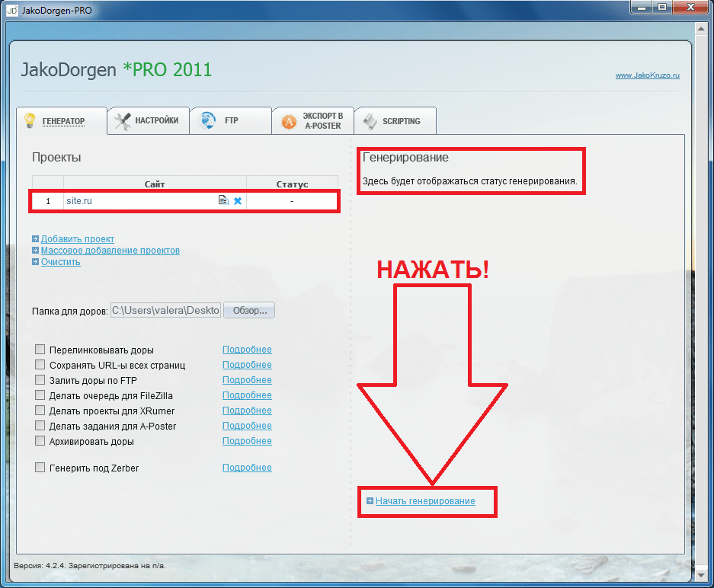
Task: Open Подробнее for Архивировать доры
Action: click(247, 441)
